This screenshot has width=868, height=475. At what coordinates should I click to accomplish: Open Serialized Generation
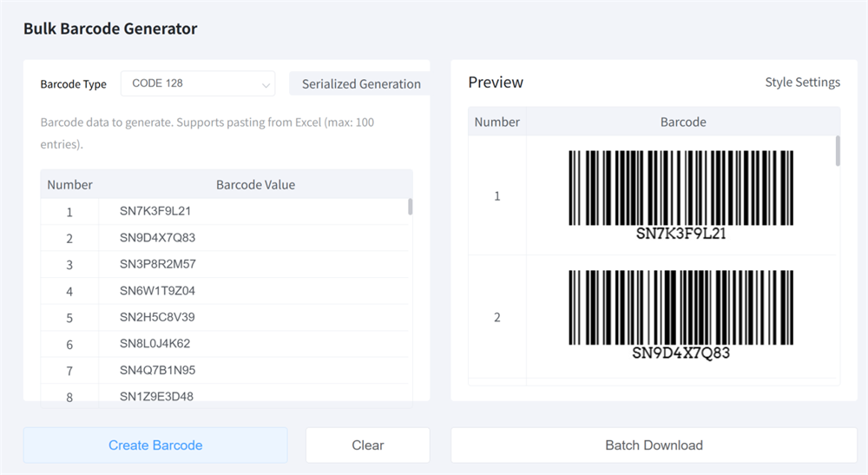[x=360, y=84]
